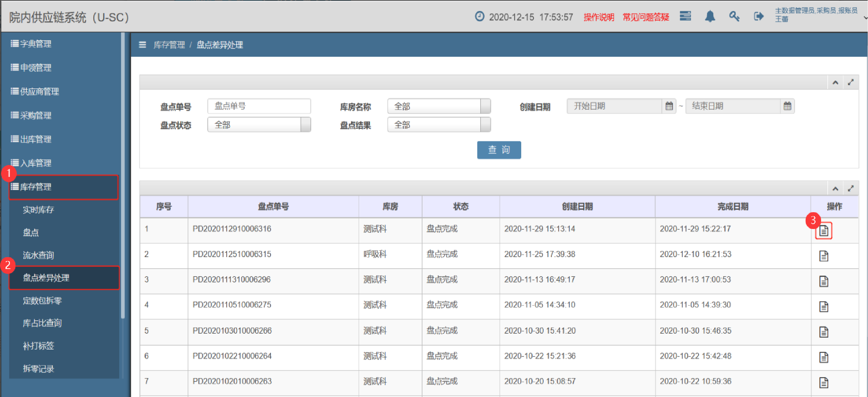Collapse the results table panel

click(835, 188)
